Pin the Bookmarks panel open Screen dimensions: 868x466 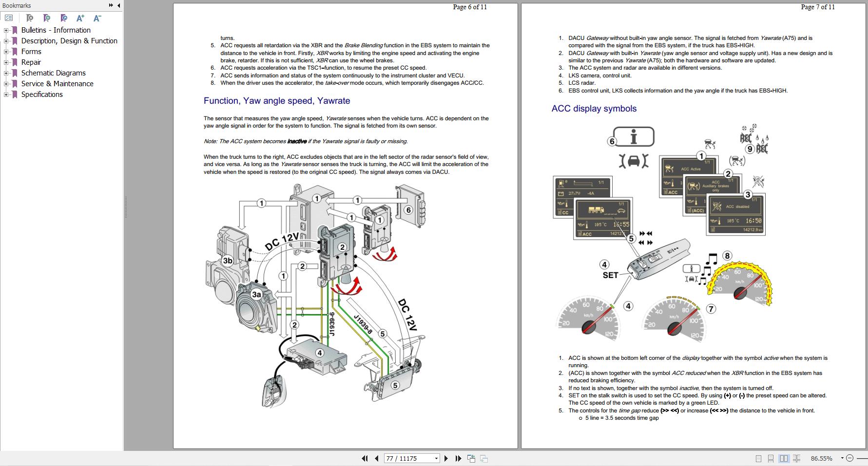pos(111,5)
